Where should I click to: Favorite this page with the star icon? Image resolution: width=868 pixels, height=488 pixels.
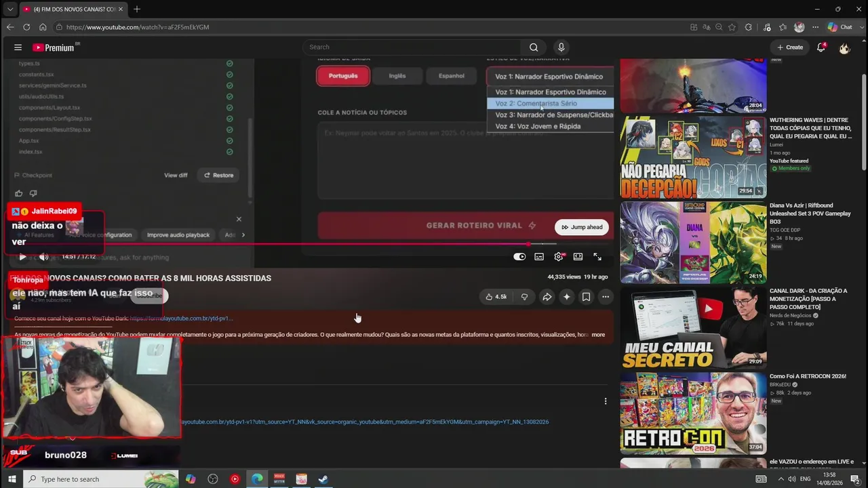point(732,27)
